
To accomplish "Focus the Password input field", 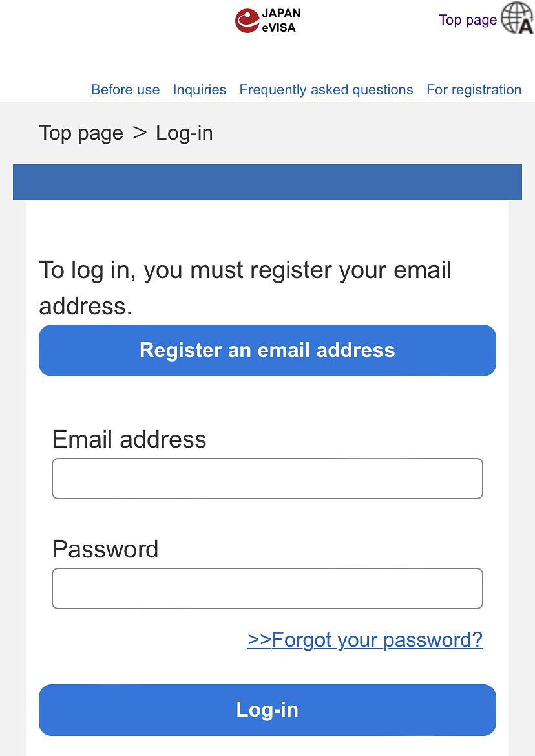I will (267, 589).
